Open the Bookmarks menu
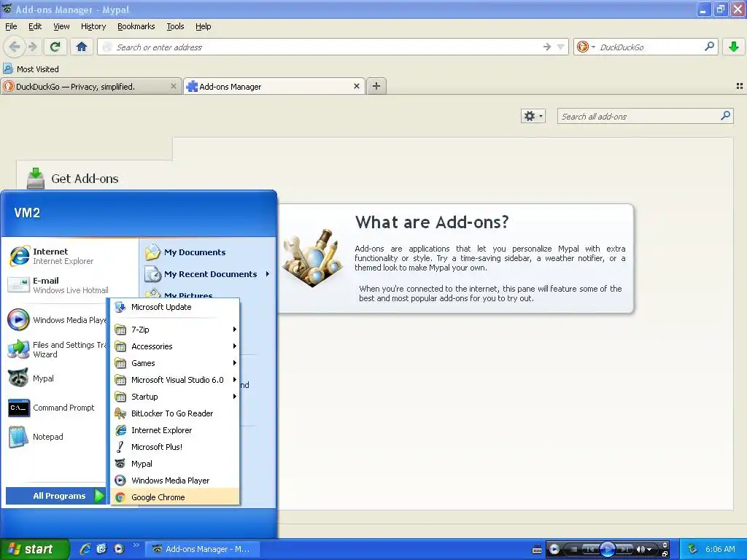The image size is (747, 560). 136,26
